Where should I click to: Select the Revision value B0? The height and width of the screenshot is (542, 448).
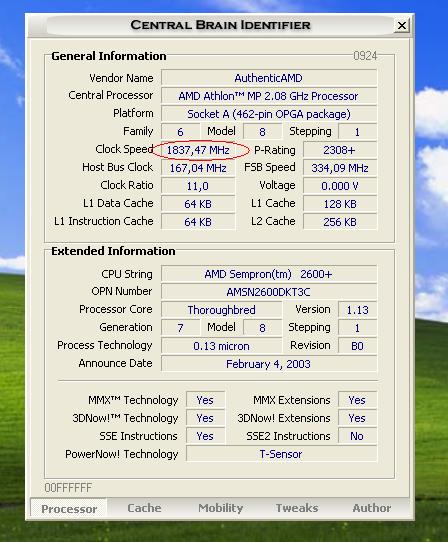point(357,346)
